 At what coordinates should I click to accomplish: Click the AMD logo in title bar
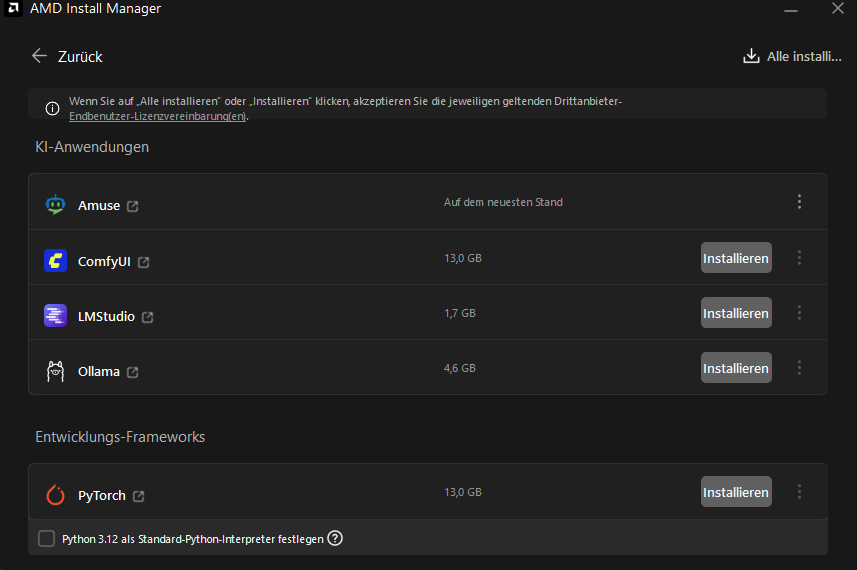coord(13,8)
